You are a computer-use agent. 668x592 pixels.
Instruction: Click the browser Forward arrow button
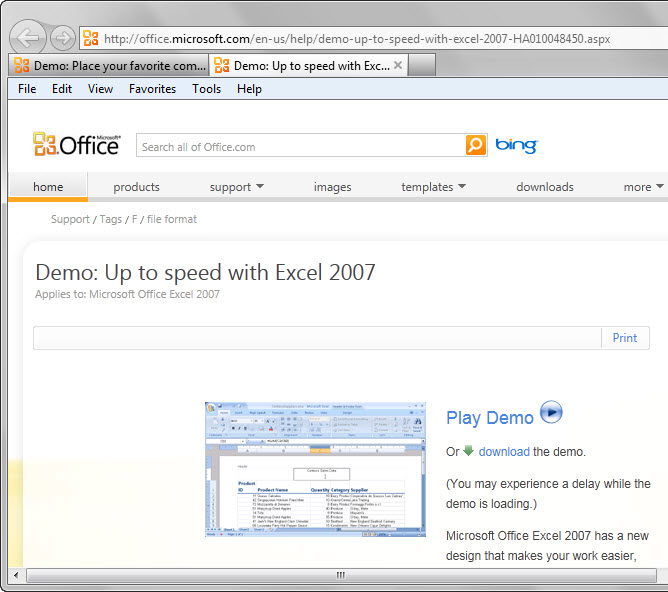[63, 38]
